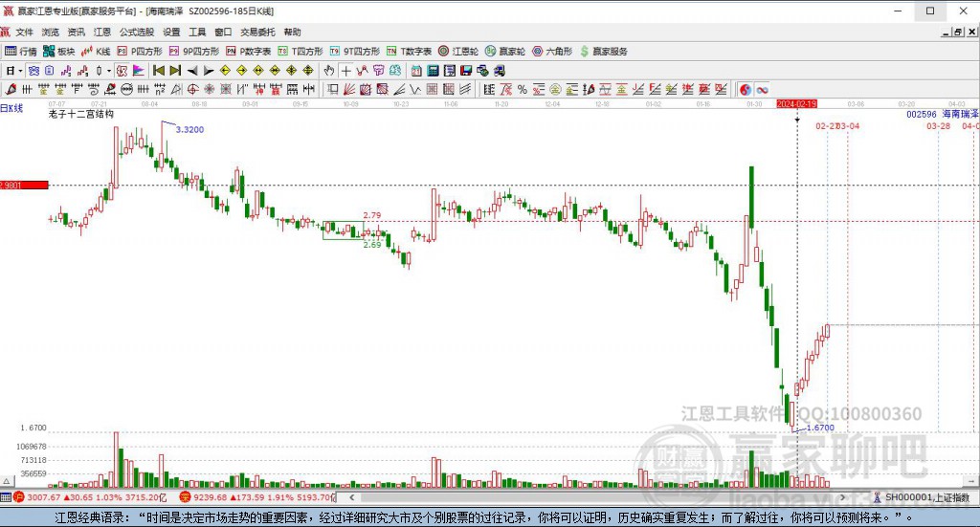Select the Gann fan lines tool
This screenshot has height=527, width=980.
coord(349,89)
